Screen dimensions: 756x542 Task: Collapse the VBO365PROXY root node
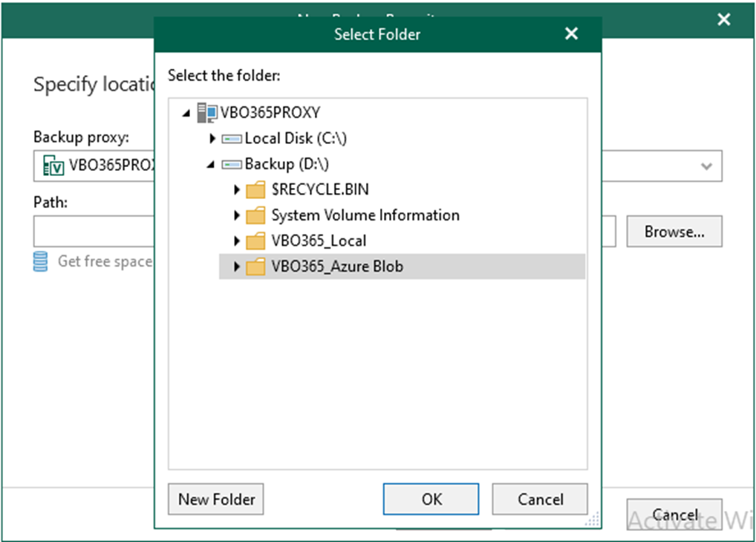coord(186,114)
